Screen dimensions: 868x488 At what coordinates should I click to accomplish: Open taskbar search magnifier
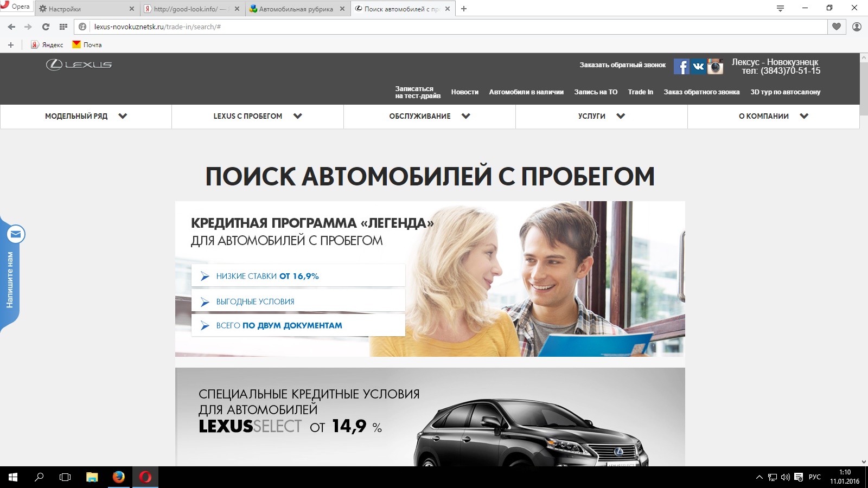[x=39, y=477]
